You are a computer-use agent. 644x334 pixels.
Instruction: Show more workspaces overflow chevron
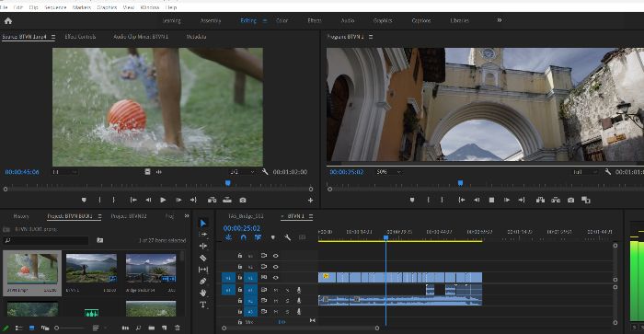coord(500,20)
